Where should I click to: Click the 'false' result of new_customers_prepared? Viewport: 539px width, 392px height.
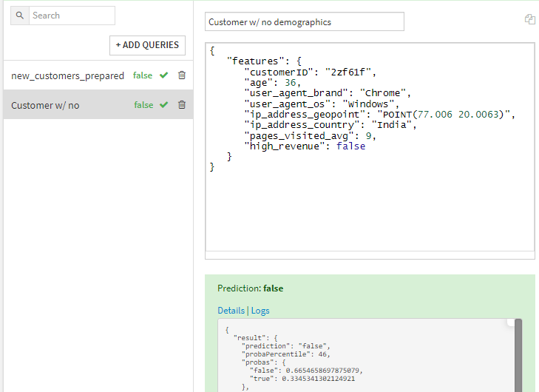[x=143, y=75]
